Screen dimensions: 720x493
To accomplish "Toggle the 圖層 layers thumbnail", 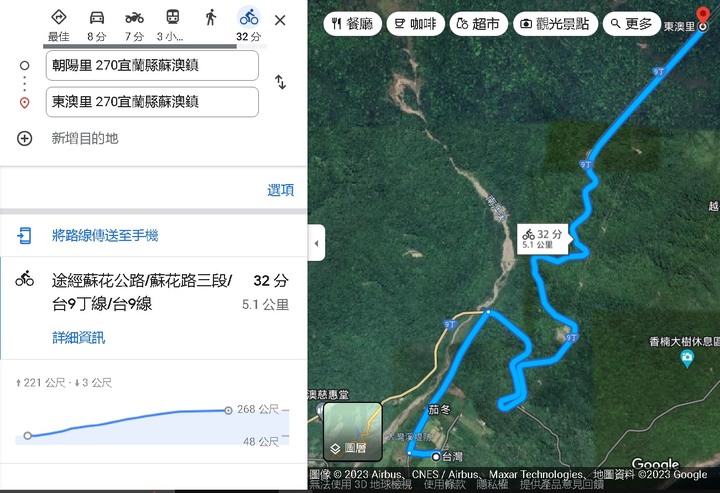I will click(353, 431).
